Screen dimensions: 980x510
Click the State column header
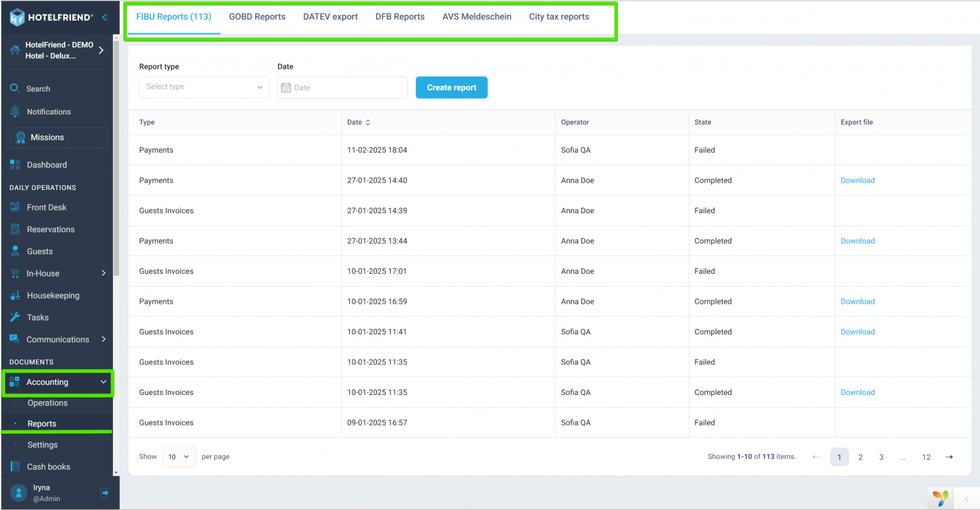(703, 123)
